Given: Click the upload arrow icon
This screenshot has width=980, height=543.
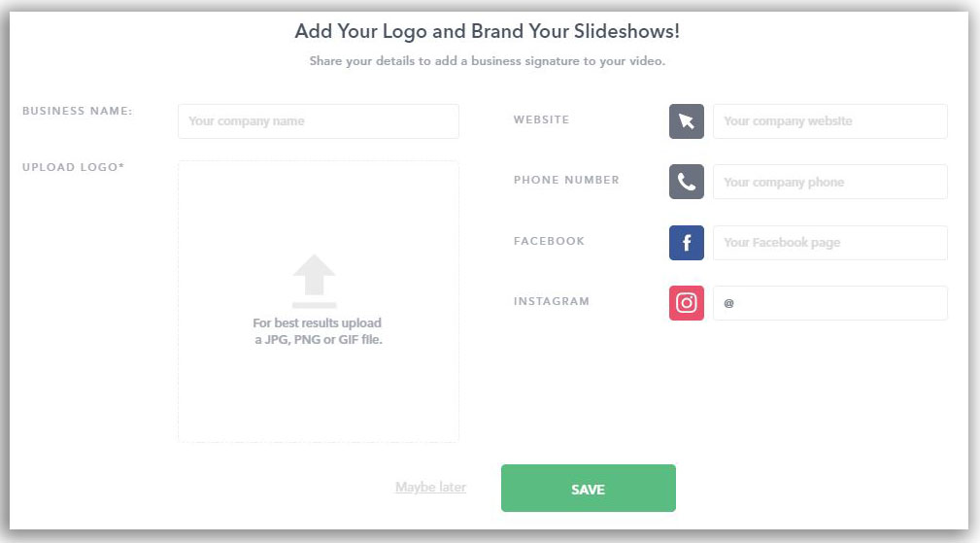Looking at the screenshot, I should pos(315,281).
